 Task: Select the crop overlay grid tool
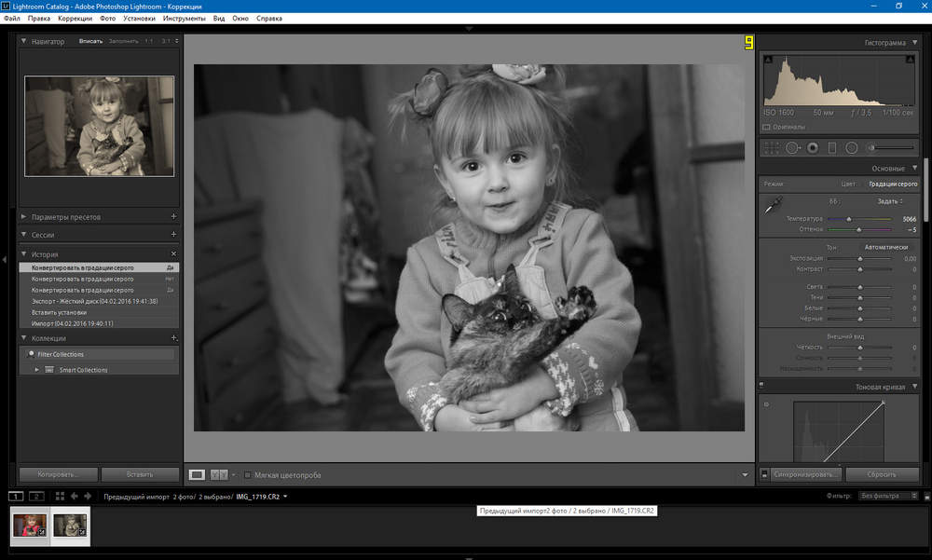click(773, 147)
